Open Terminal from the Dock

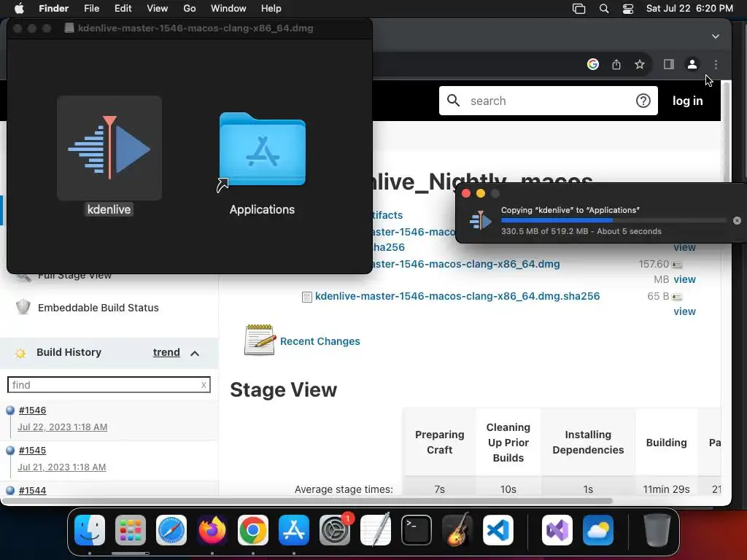417,530
